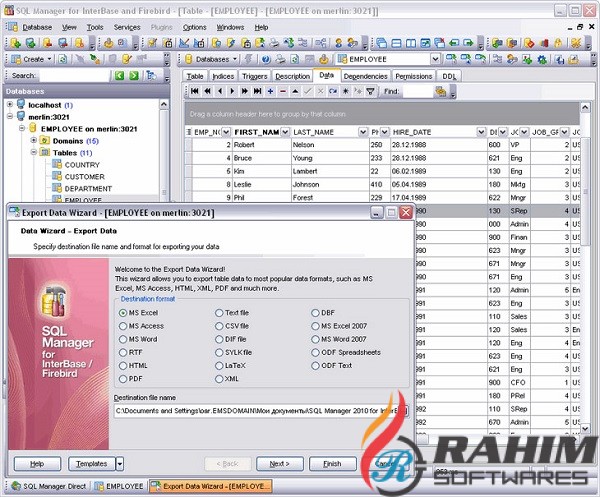Screen dimensions: 600x497
Task: Click green Next search result arrow
Action: (x=134, y=75)
